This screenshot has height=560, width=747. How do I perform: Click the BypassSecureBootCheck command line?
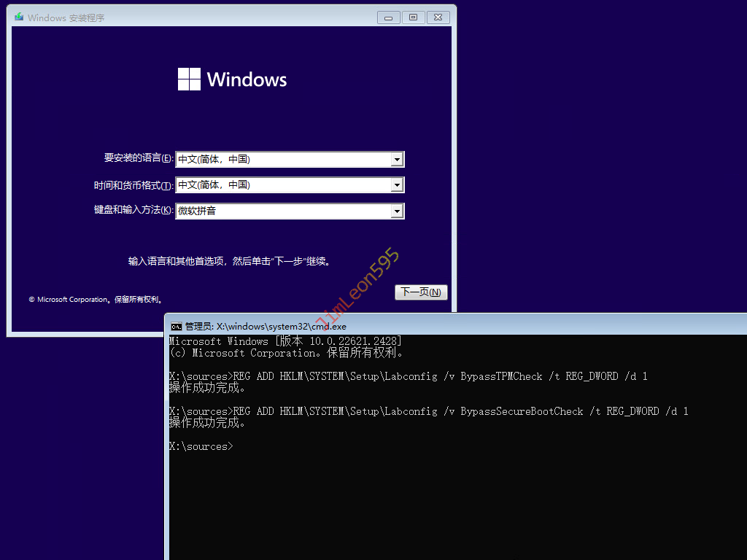pyautogui.click(x=428, y=411)
